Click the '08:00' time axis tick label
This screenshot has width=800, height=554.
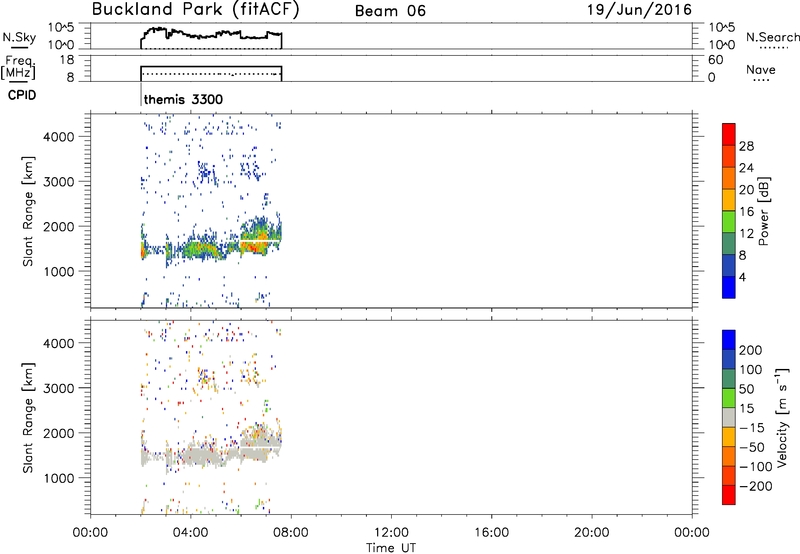coord(291,533)
